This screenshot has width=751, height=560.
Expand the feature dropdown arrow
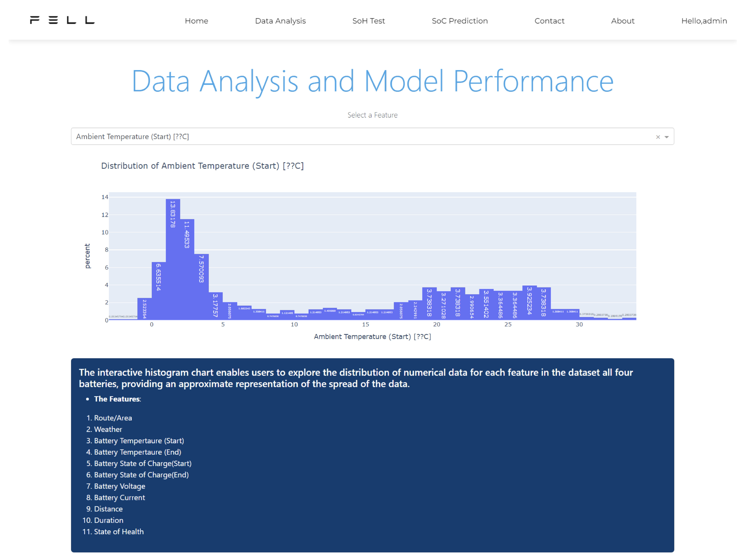(666, 137)
